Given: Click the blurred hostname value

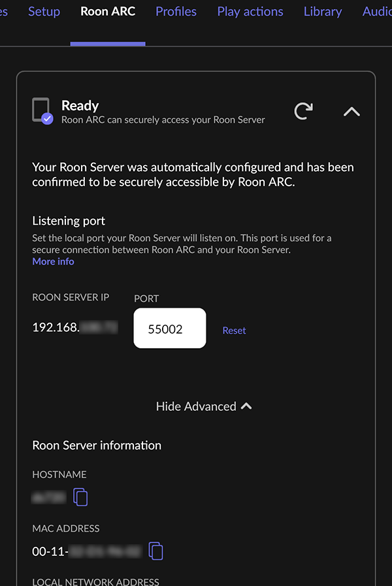Looking at the screenshot, I should point(49,497).
